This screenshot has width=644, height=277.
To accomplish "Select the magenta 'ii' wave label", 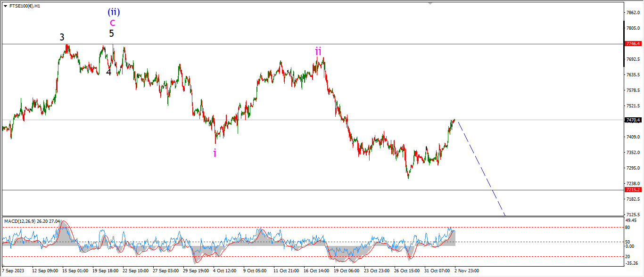I will point(318,51).
